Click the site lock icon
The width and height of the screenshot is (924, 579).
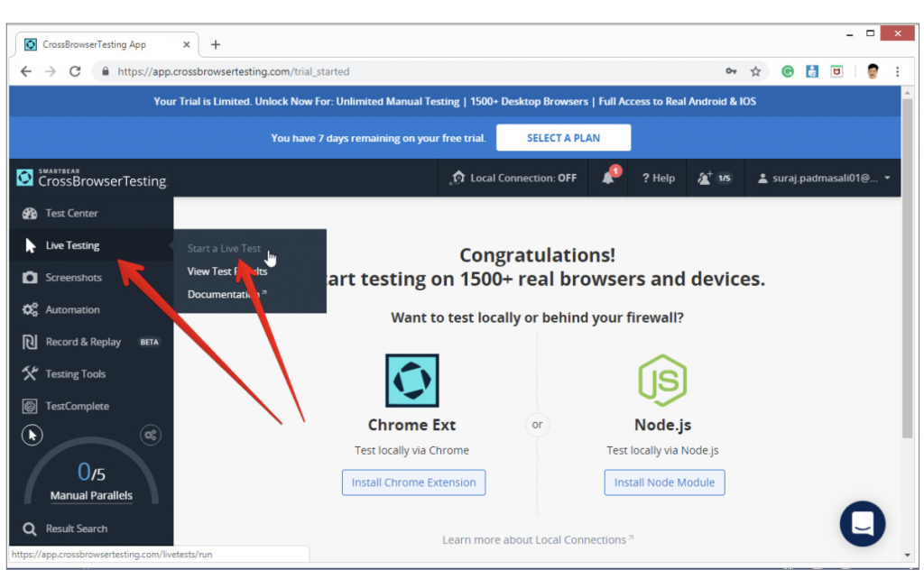pos(106,71)
